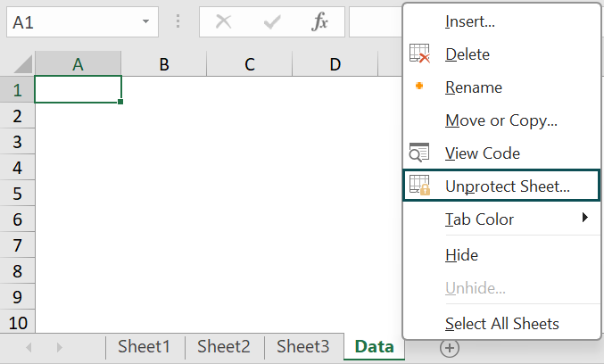
Task: Click the formula bar input area
Action: click(x=376, y=22)
